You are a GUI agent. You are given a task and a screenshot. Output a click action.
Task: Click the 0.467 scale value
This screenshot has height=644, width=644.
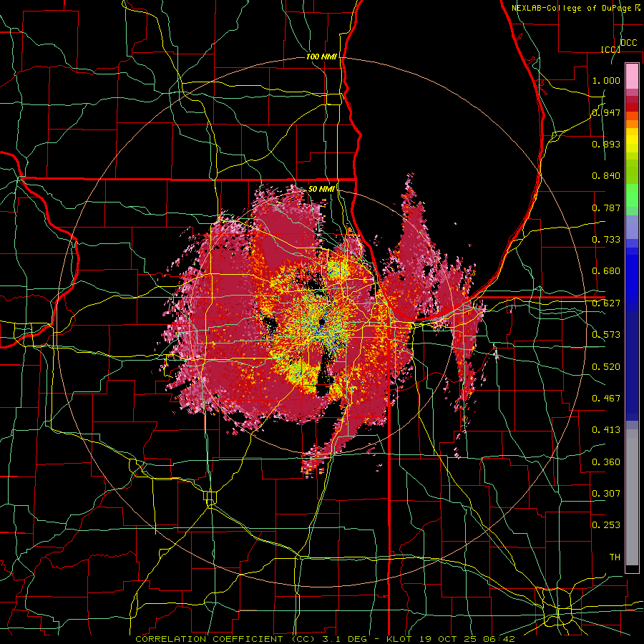click(x=606, y=399)
